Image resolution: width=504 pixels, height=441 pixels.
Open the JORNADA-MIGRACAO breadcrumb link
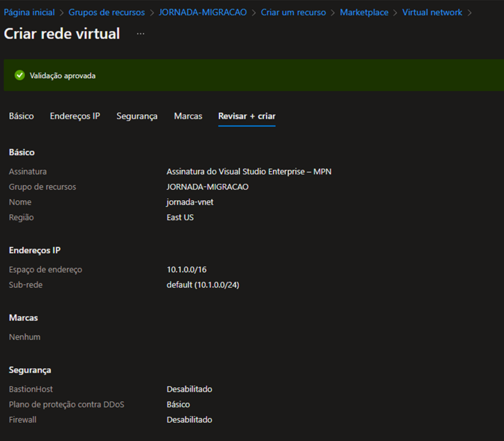(203, 12)
